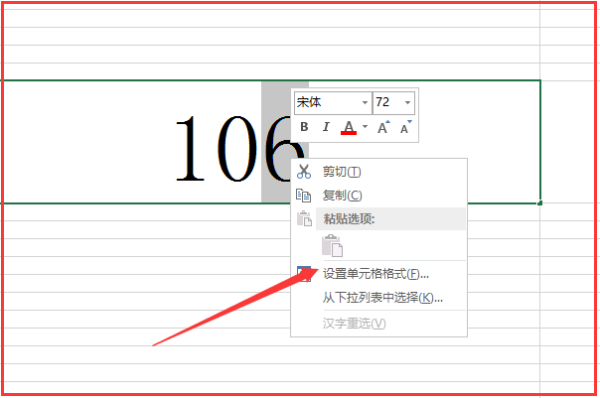This screenshot has height=398, width=600.
Task: Click the paste option clipboard button
Action: click(x=332, y=245)
